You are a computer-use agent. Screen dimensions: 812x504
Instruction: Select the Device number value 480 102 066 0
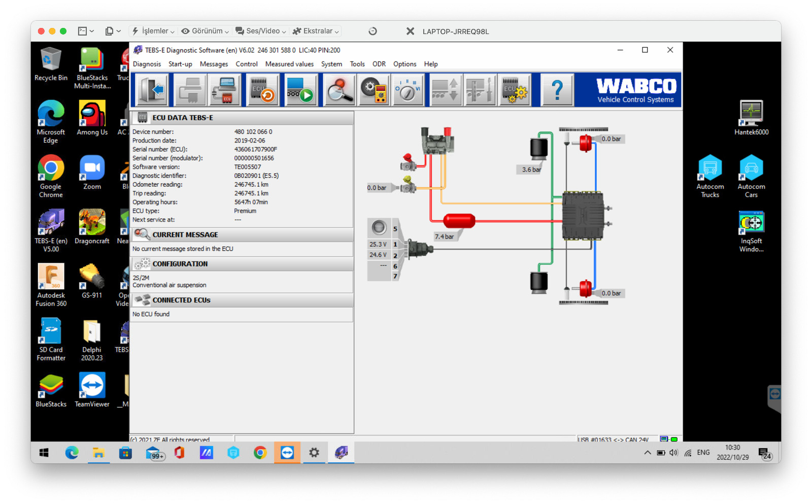[x=253, y=132]
